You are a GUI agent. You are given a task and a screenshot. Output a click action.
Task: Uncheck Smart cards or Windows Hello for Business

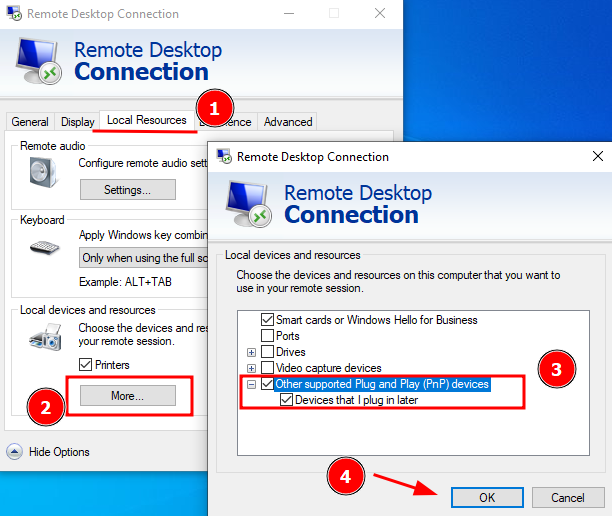click(x=267, y=320)
